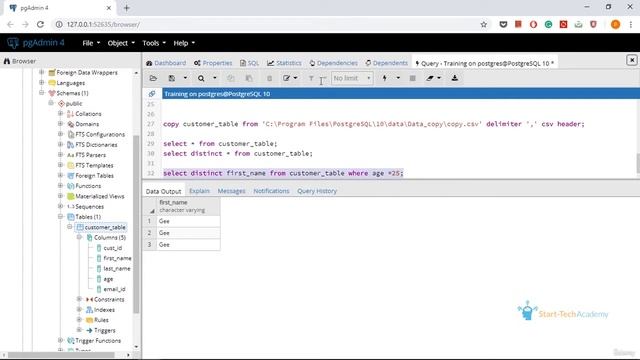The height and width of the screenshot is (360, 640).
Task: Execute the query with the lightning icon
Action: tap(384, 78)
